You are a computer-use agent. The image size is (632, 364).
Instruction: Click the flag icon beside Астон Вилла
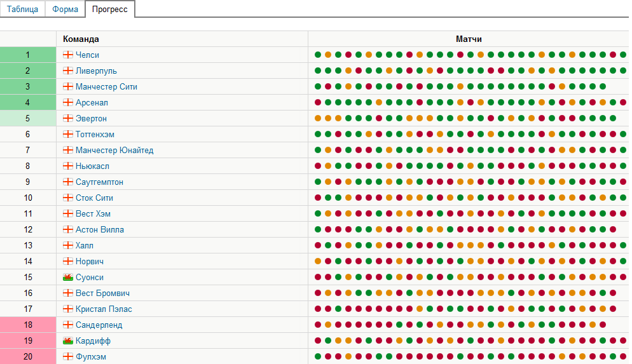click(x=68, y=229)
